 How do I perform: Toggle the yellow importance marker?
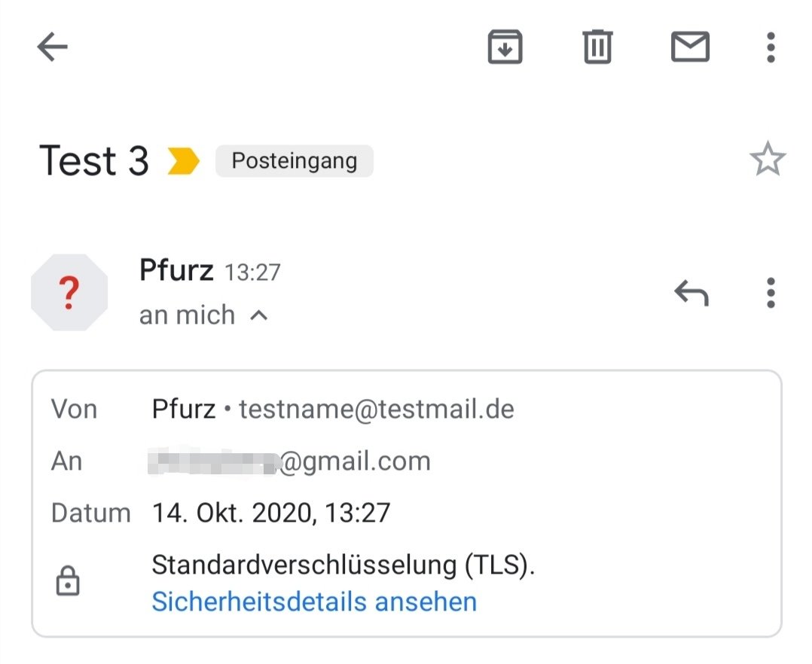point(183,160)
